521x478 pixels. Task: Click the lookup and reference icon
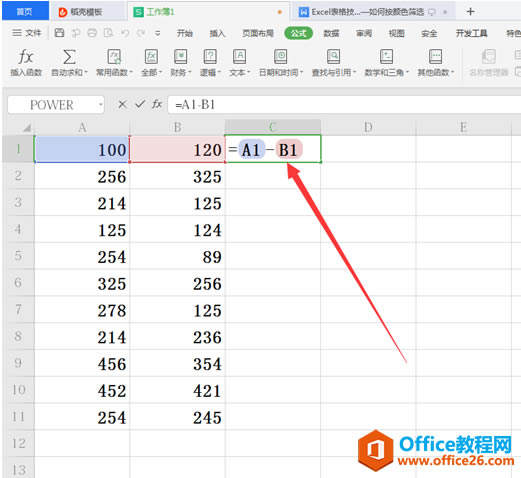(x=333, y=57)
